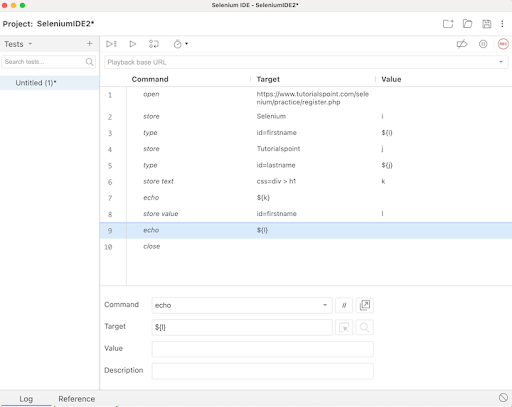Select the row 2 store command

point(306,116)
